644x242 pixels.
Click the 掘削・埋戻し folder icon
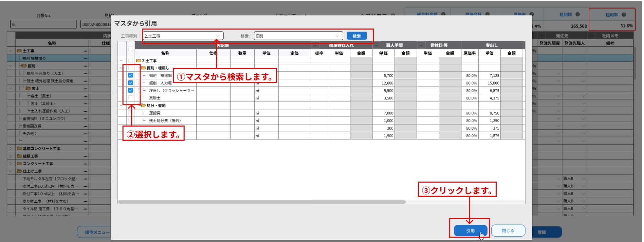click(x=143, y=68)
